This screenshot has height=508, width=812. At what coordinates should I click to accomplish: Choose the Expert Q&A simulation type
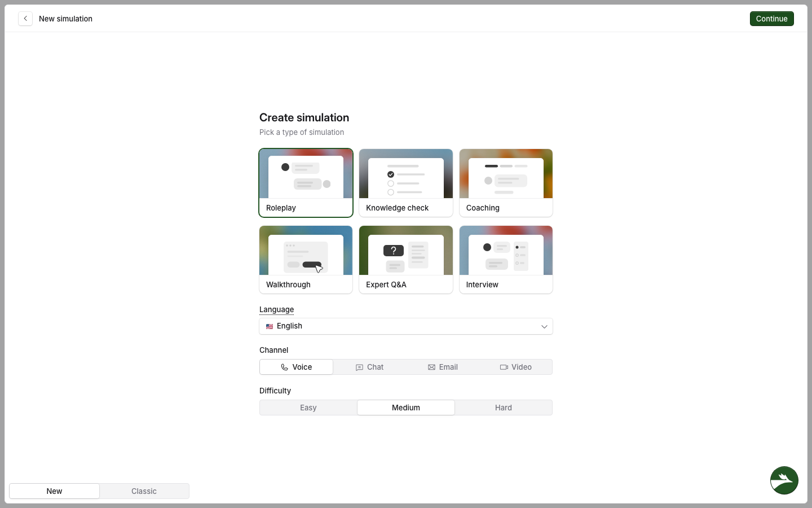406,260
